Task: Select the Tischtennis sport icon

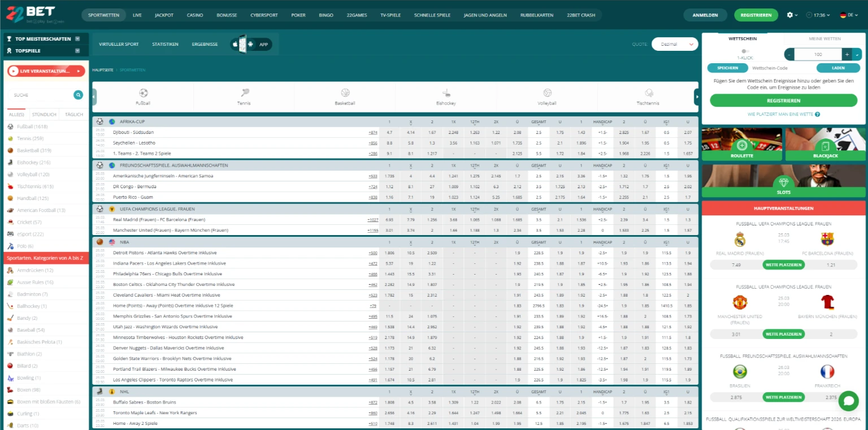Action: [x=648, y=94]
